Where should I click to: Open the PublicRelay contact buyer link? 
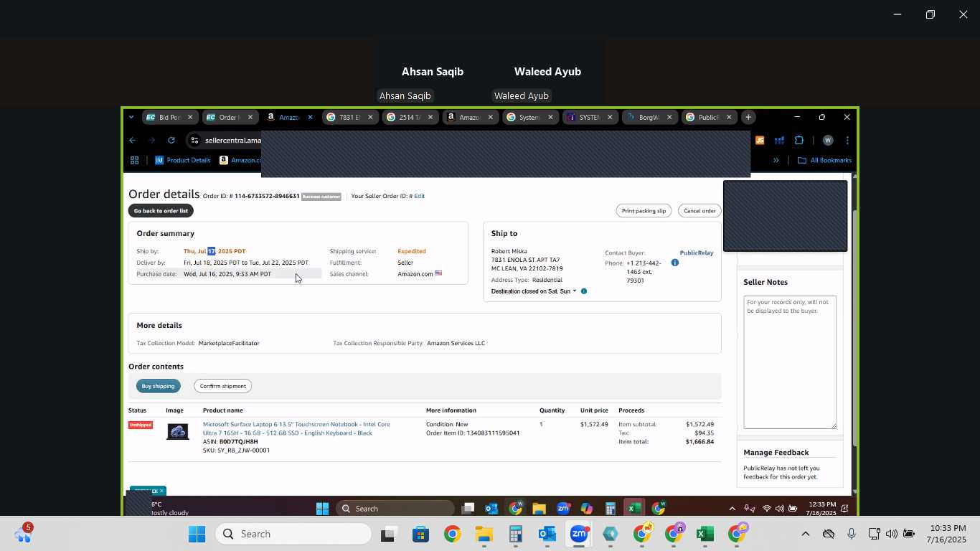pyautogui.click(x=697, y=253)
